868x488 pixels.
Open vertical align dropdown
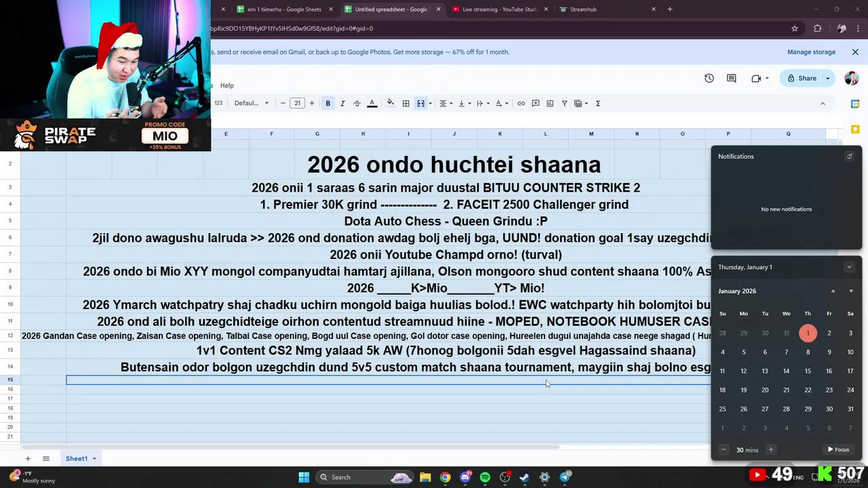(465, 103)
